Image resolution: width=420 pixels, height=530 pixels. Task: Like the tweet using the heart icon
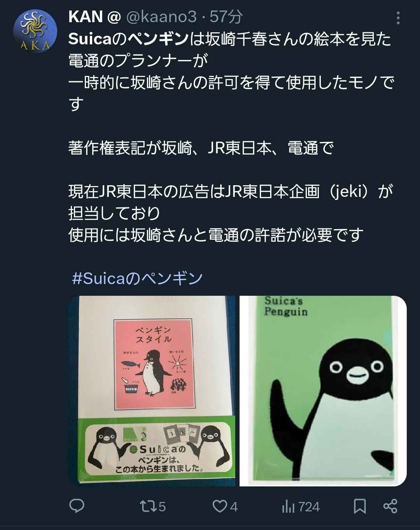click(x=220, y=506)
